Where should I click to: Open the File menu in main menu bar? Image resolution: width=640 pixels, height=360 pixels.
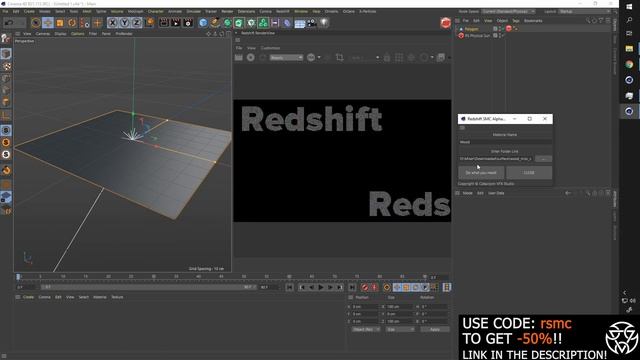point(5,11)
